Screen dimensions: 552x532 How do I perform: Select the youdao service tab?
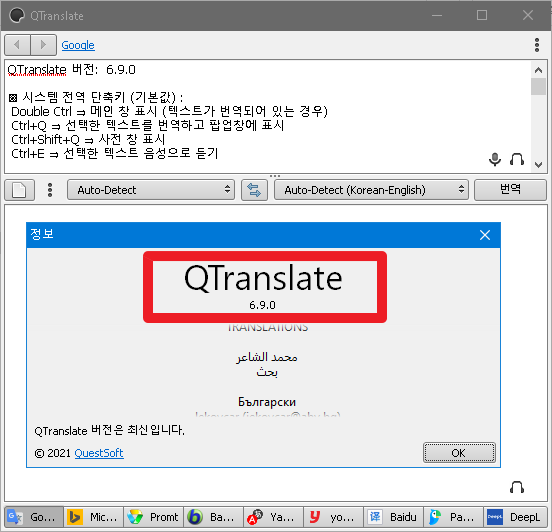tap(333, 517)
